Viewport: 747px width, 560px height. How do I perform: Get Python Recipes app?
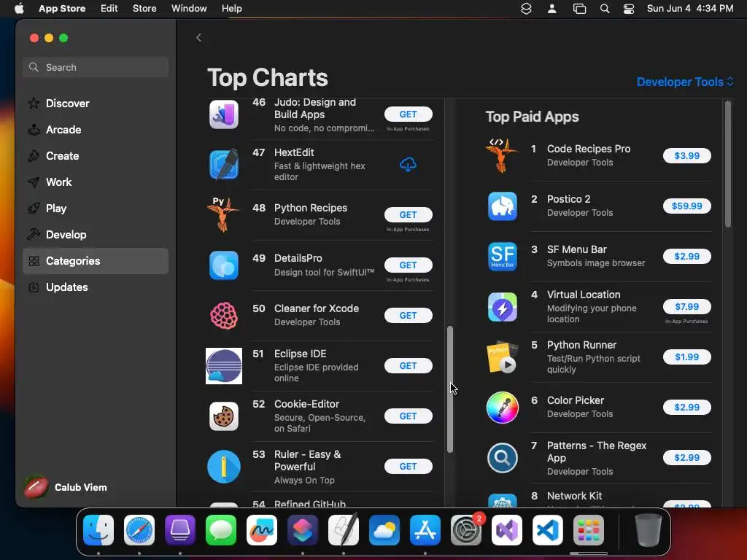pyautogui.click(x=409, y=215)
